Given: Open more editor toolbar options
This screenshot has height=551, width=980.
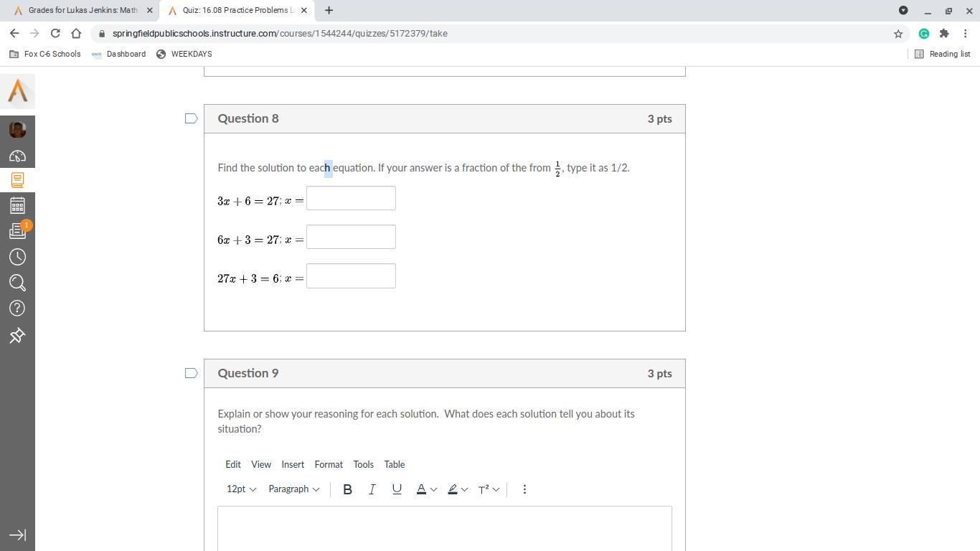Looking at the screenshot, I should coord(524,489).
